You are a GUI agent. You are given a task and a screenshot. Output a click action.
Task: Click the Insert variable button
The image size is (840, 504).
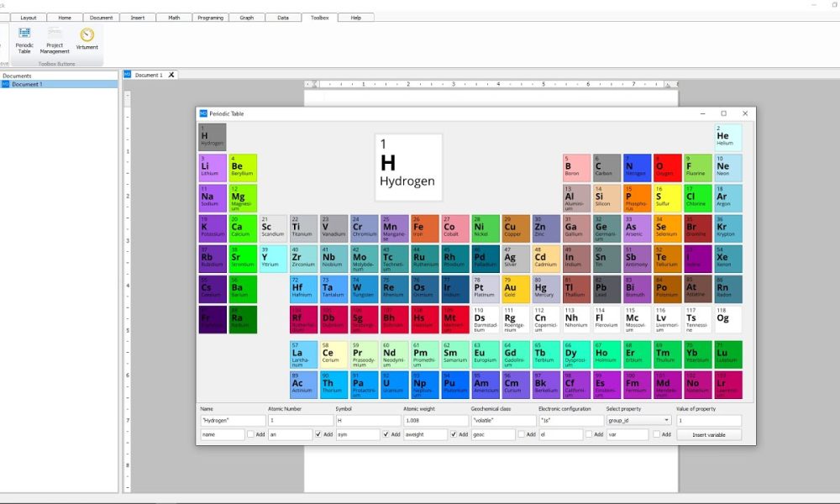(709, 435)
